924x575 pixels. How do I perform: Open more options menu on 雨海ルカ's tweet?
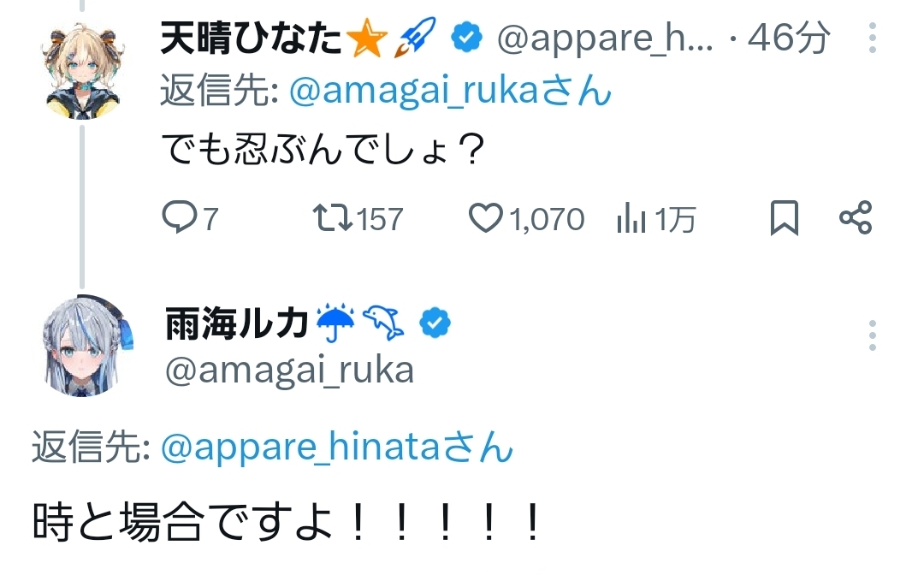coord(872,336)
